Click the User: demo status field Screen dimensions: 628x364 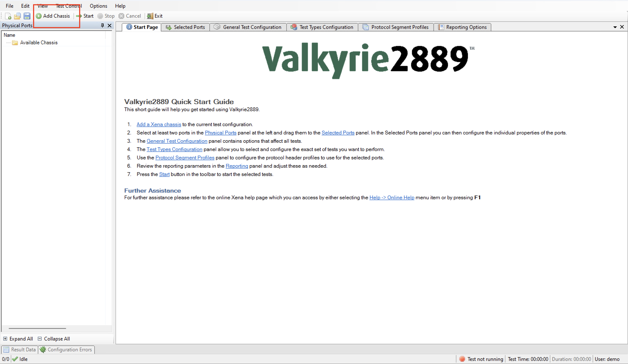[x=607, y=359]
